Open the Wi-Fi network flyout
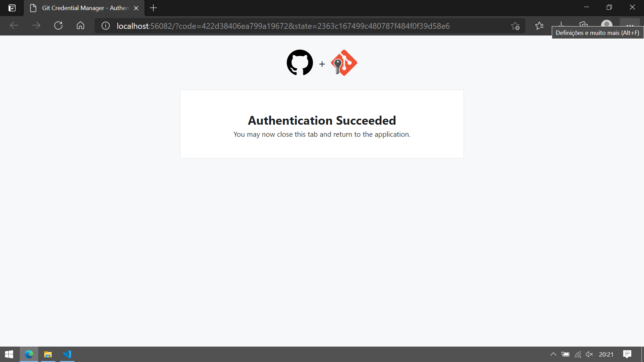Screen dimensions: 644x362 578,354
